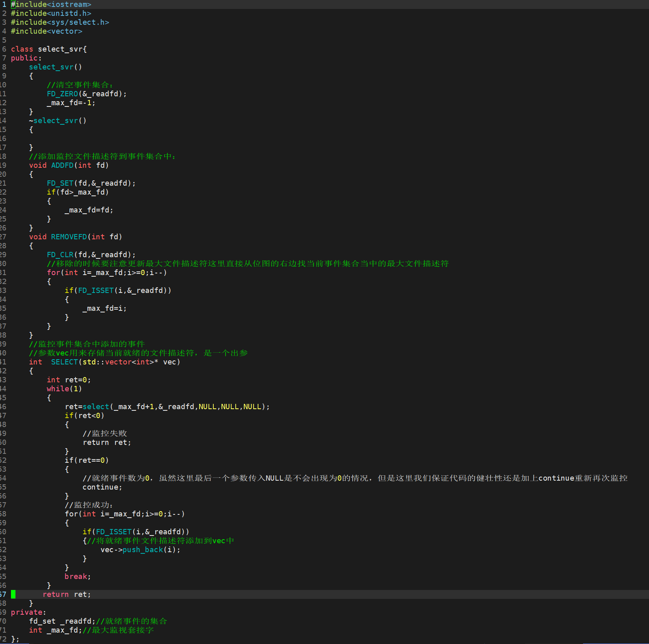Click the '_max_fd=i;' assignment
Screen dimensions: 649x644
(x=104, y=308)
